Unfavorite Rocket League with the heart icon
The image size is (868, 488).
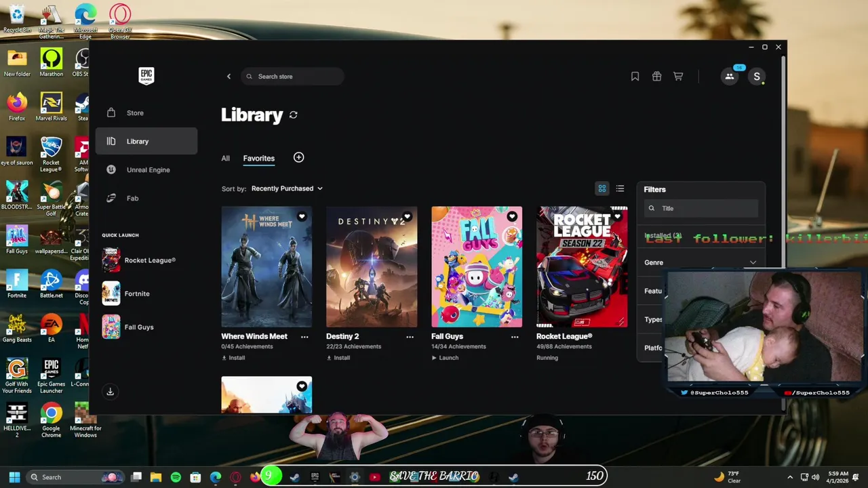[617, 217]
